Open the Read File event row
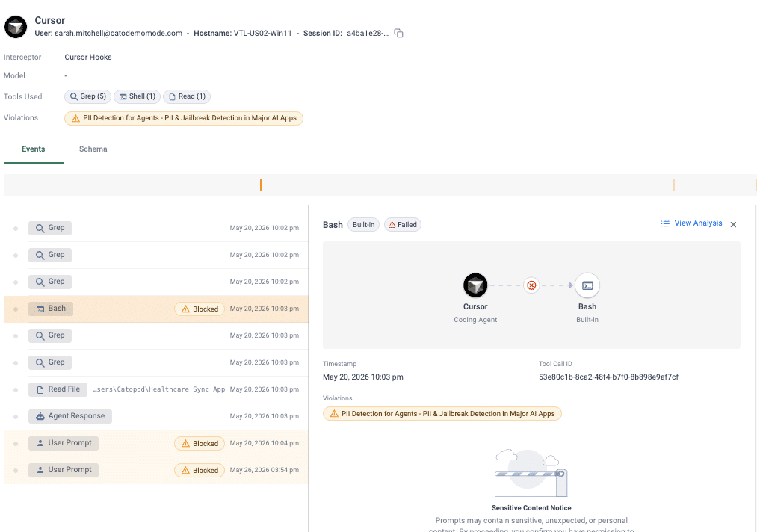This screenshot has height=532, width=757. pos(156,389)
